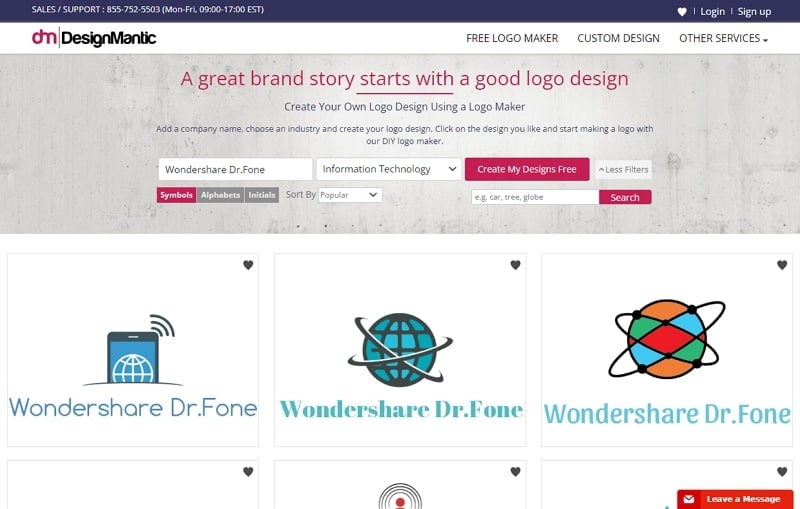Click the DesignMantic logo
Viewport: 800px width, 509px height.
(94, 38)
